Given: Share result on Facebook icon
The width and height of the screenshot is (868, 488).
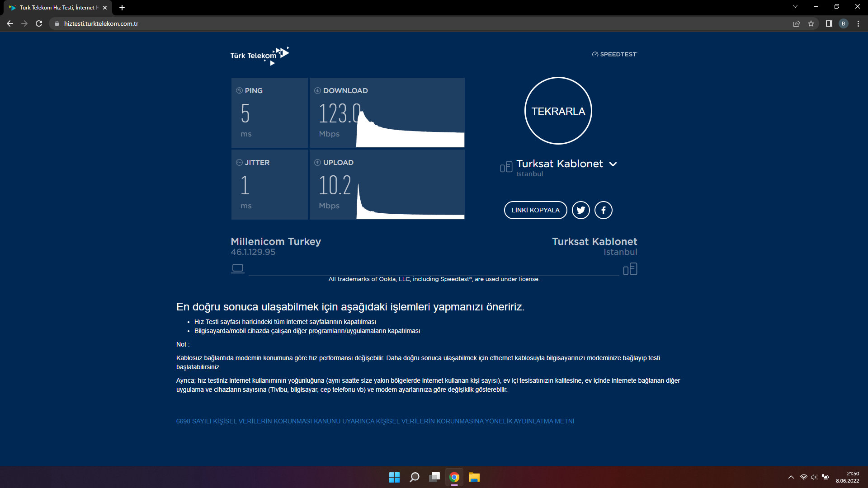Looking at the screenshot, I should pos(603,210).
